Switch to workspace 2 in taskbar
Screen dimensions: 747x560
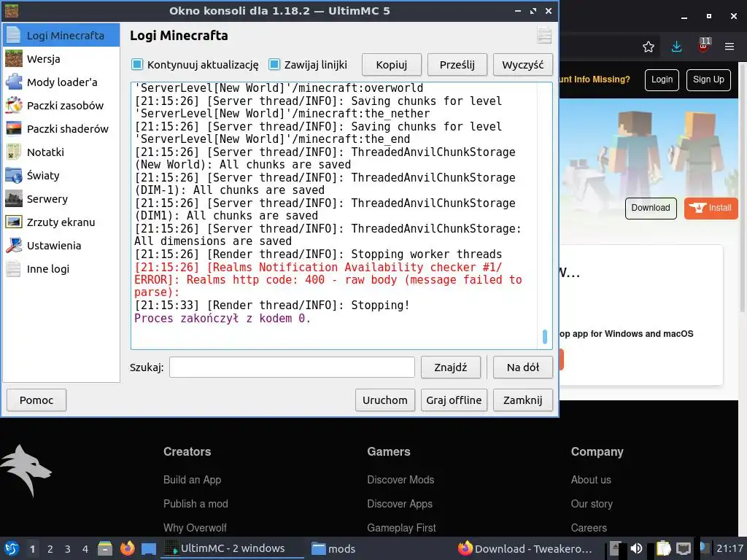click(50, 549)
